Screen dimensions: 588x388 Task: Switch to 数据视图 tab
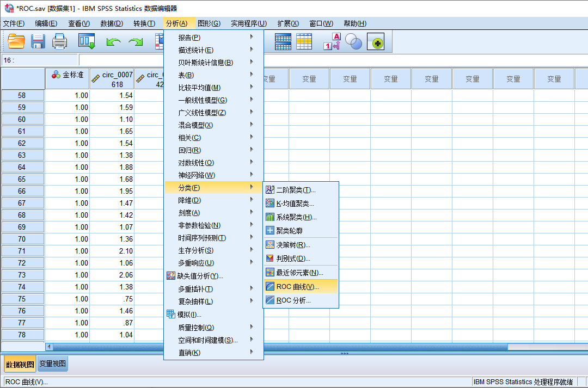click(x=20, y=365)
